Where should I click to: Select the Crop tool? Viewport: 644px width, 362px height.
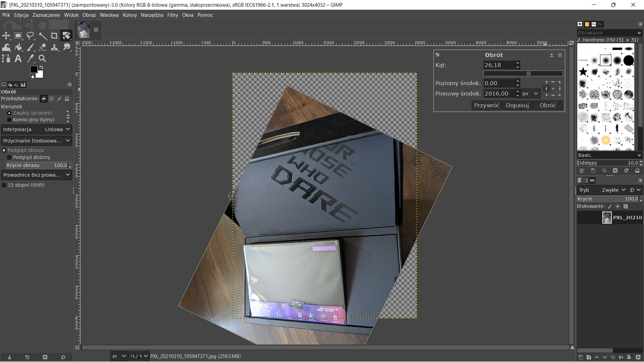pos(54,36)
